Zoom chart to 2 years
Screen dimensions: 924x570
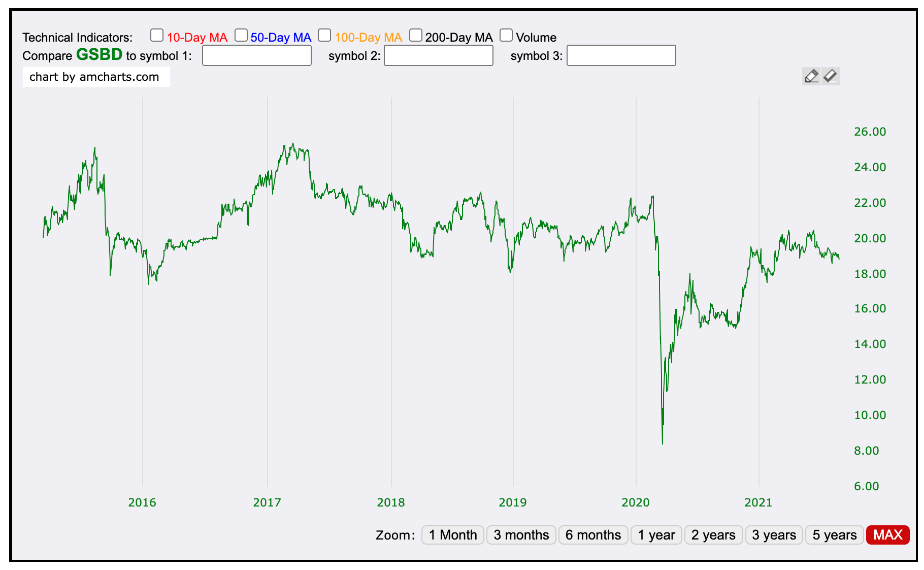713,535
